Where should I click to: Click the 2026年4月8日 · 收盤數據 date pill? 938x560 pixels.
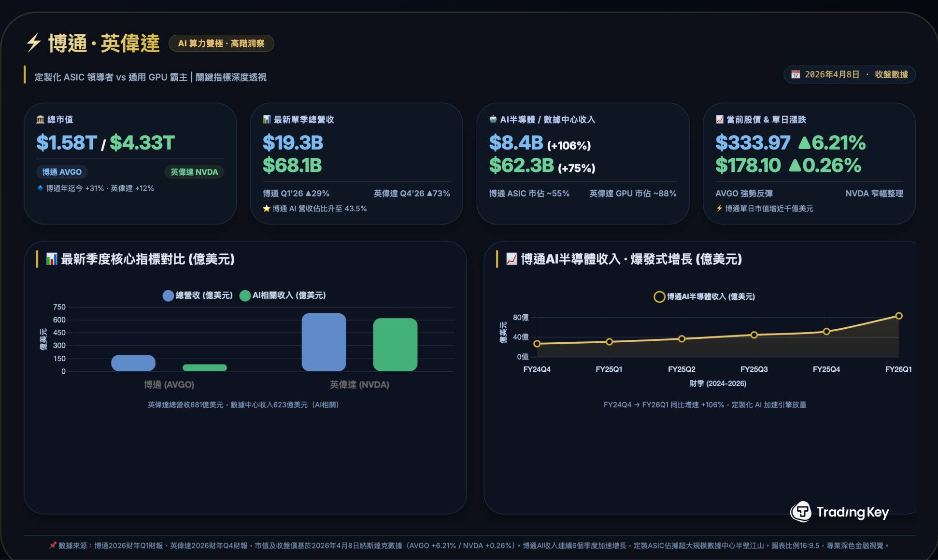[849, 74]
